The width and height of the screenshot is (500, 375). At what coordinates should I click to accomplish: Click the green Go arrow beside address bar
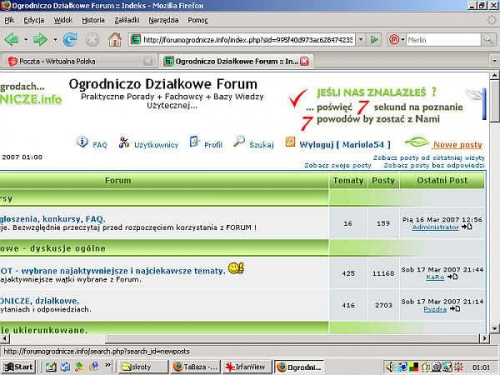click(x=375, y=40)
